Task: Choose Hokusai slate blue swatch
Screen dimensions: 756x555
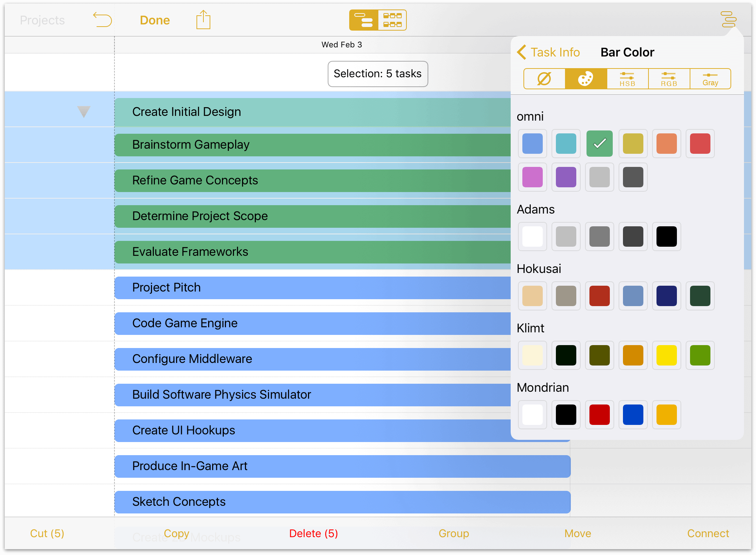Action: (x=633, y=296)
